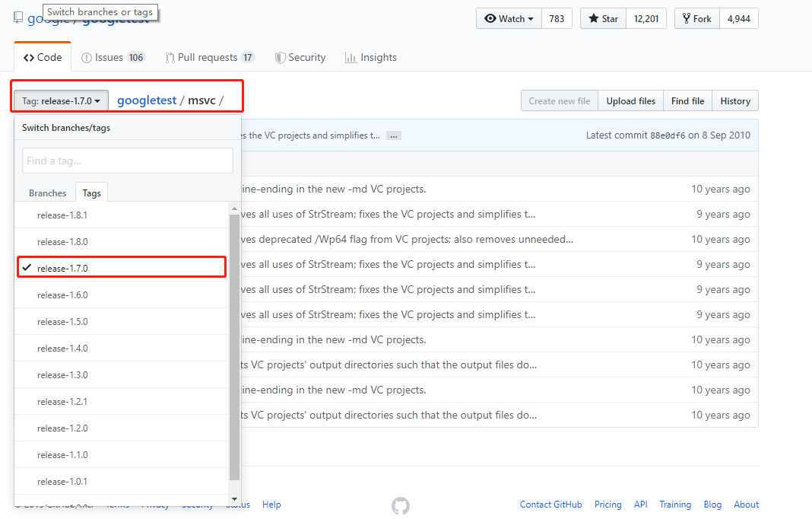
Task: View the 783 watchers count
Action: coord(557,19)
